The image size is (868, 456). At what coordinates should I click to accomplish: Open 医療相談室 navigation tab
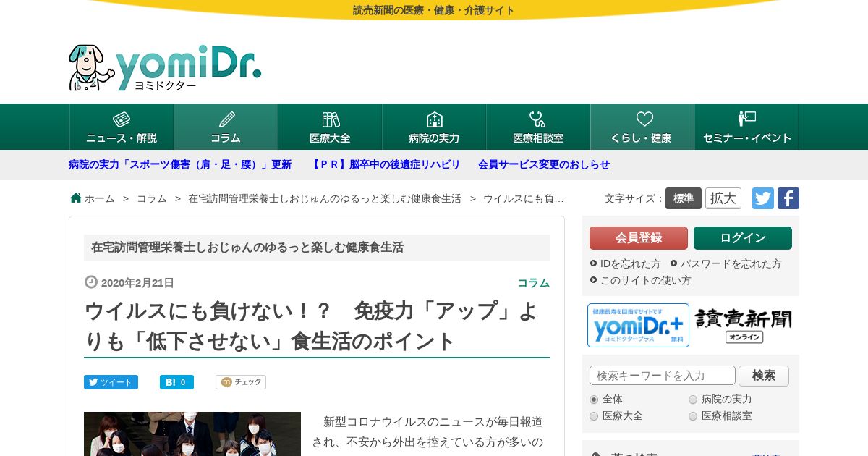click(x=538, y=127)
